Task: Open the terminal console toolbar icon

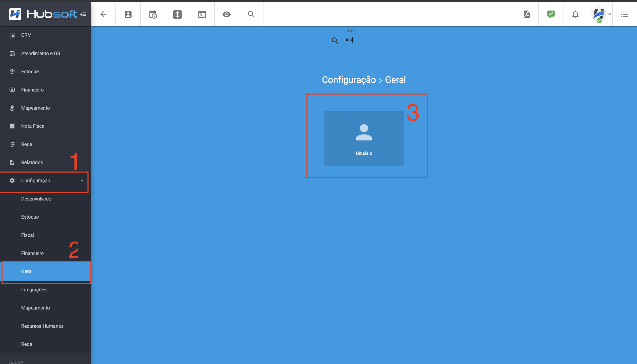Action: point(202,14)
